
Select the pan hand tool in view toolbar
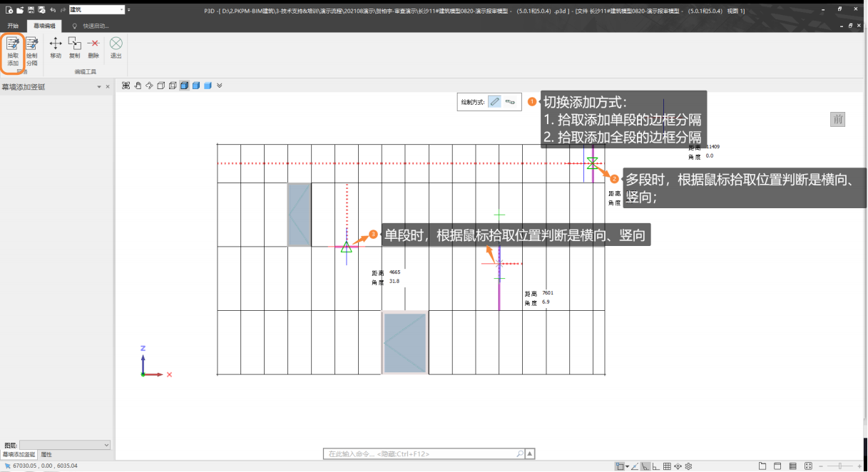(138, 86)
